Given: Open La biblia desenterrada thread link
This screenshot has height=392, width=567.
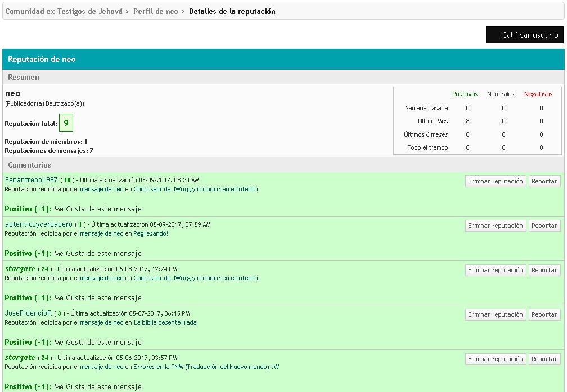Looking at the screenshot, I should point(165,323).
